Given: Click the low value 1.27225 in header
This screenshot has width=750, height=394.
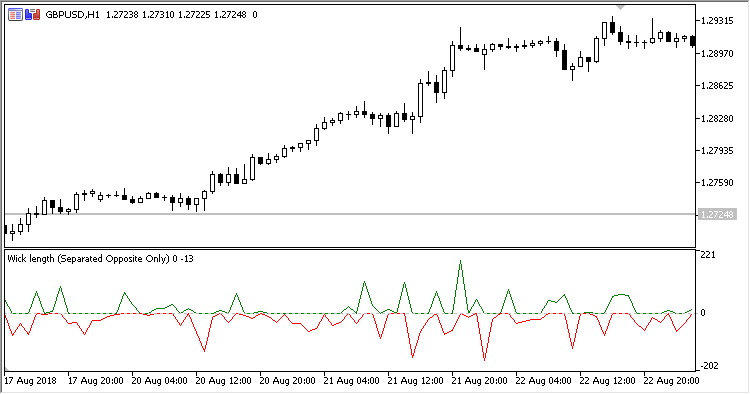Looking at the screenshot, I should pos(194,15).
